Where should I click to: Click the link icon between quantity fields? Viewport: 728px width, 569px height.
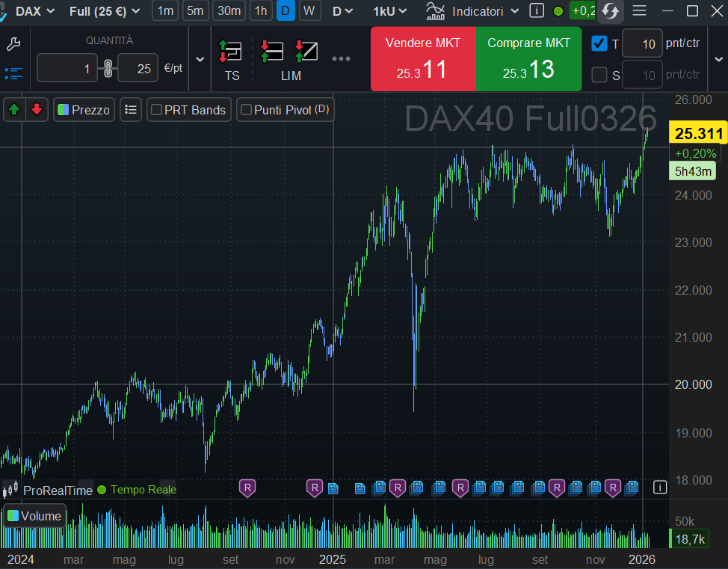[108, 70]
